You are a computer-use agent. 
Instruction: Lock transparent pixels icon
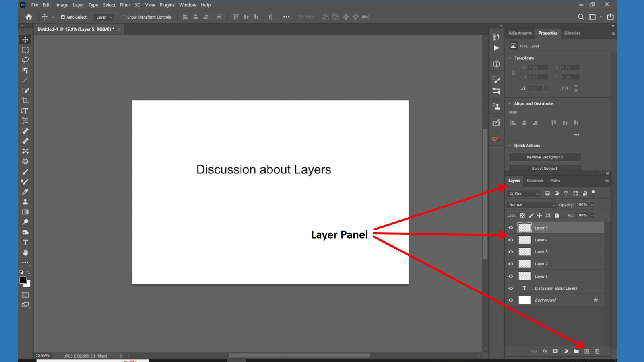tap(522, 216)
